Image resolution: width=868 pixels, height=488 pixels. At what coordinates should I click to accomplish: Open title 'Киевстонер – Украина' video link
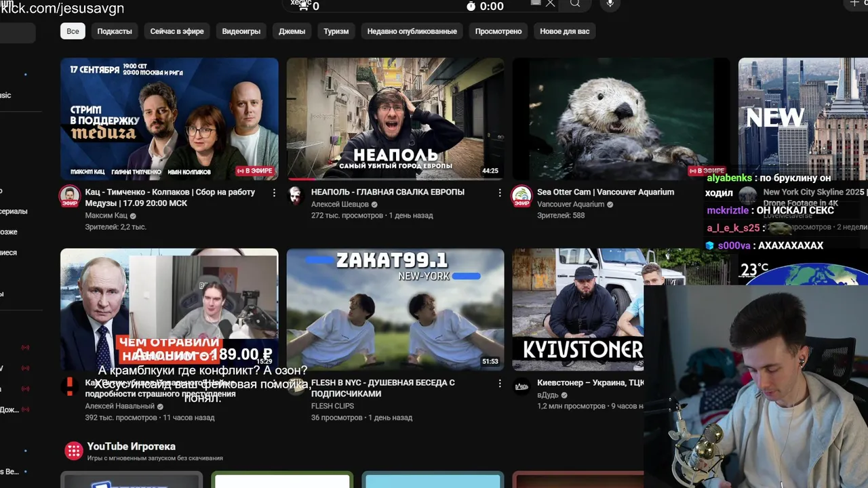(590, 383)
